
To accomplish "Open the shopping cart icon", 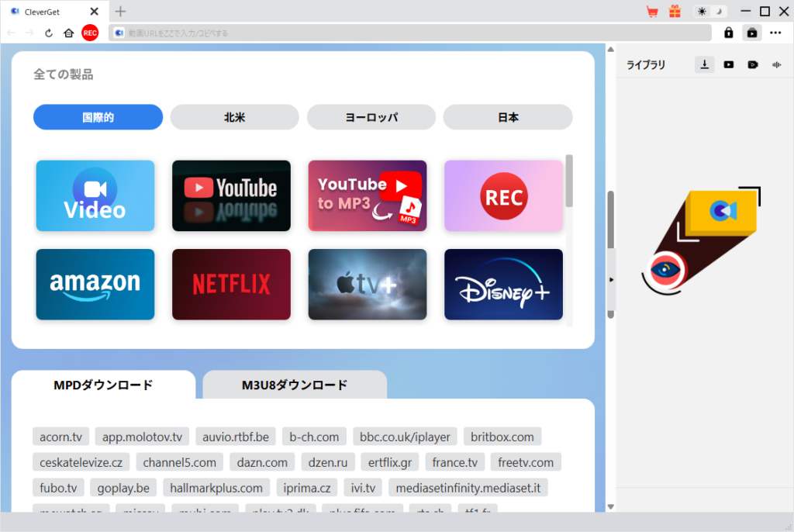I will (x=652, y=12).
